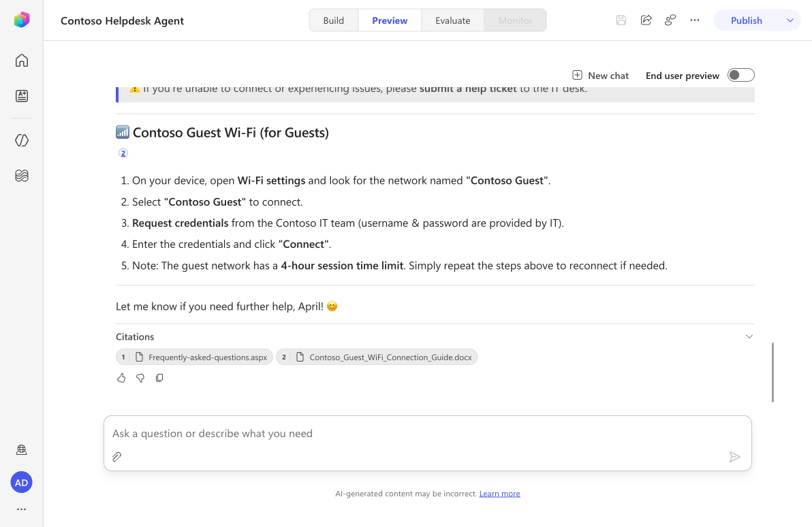Click the Publish button
The image size is (812, 527).
point(746,20)
